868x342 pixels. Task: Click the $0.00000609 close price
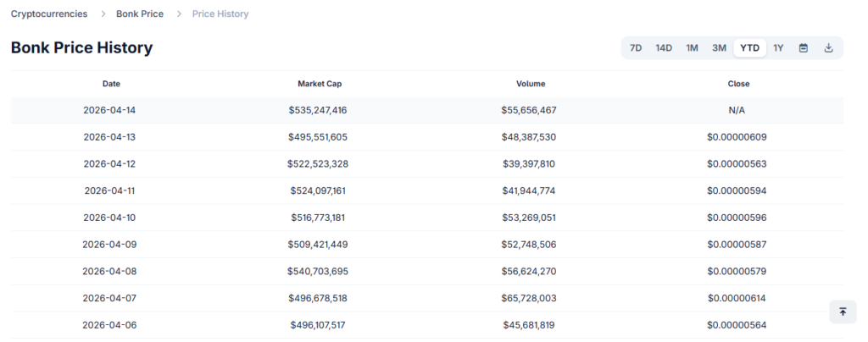click(737, 137)
